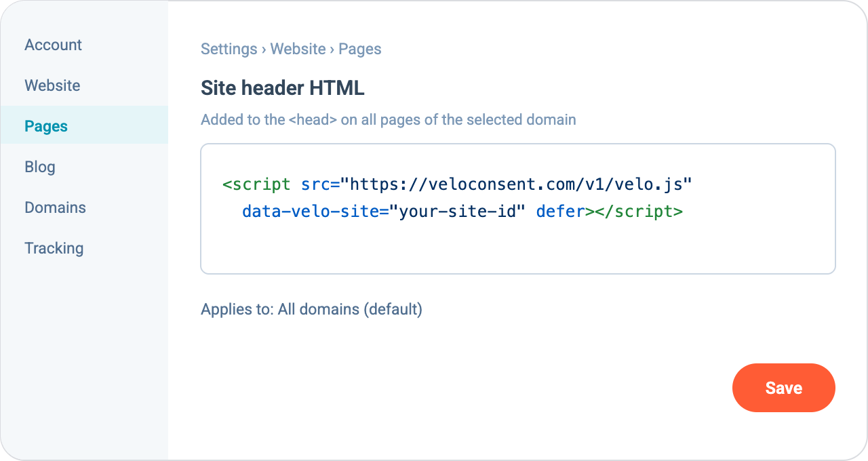868x461 pixels.
Task: Click the "Site header HTML" heading
Action: click(x=283, y=87)
